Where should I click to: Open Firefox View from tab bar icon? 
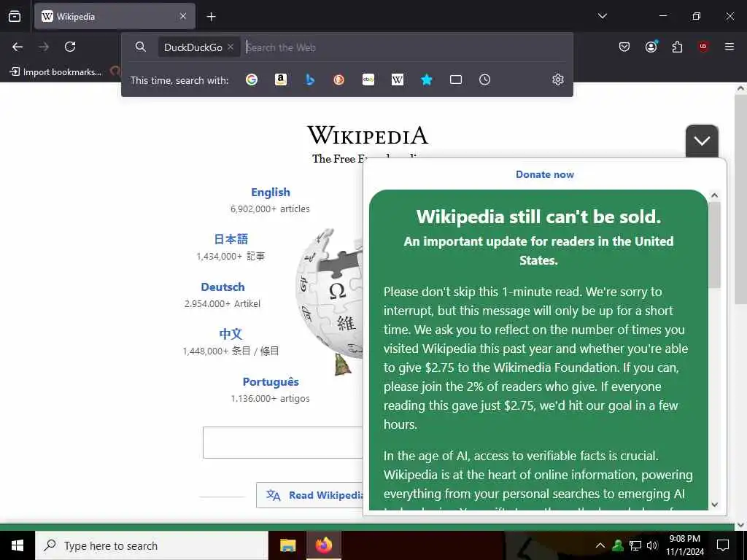pos(15,16)
